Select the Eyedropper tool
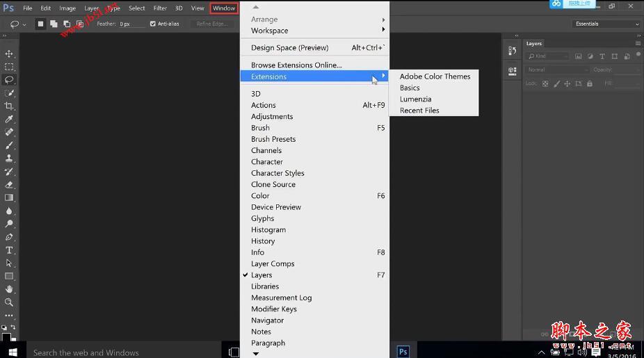Image resolution: width=644 pixels, height=358 pixels. [8, 119]
